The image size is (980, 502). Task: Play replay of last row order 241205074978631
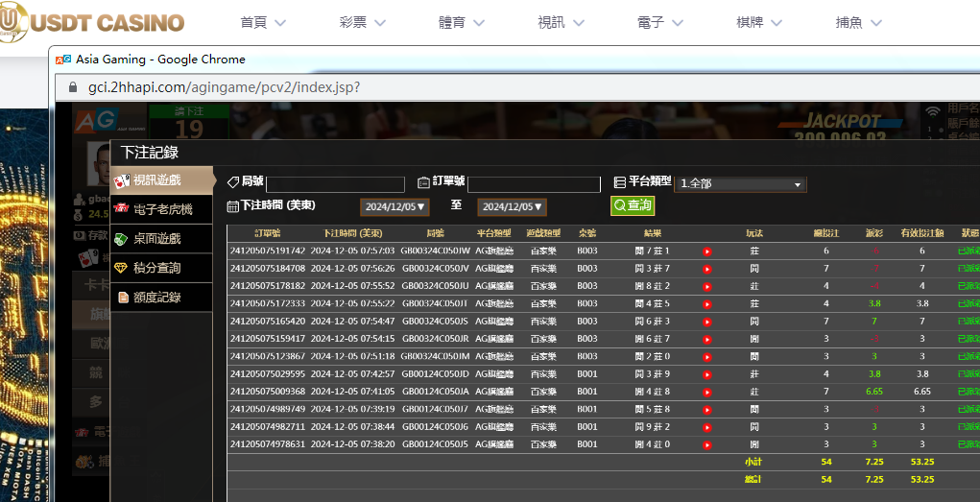707,444
